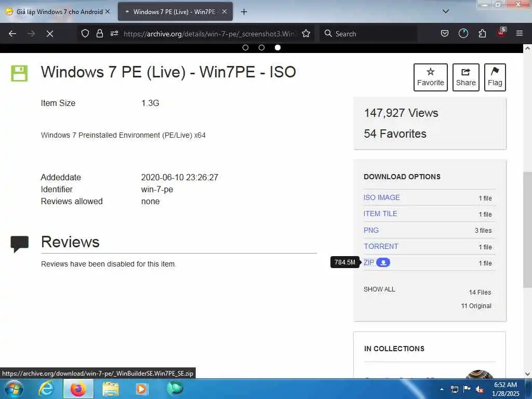
Task: Click Firefox taskbar icon
Action: tap(78, 389)
